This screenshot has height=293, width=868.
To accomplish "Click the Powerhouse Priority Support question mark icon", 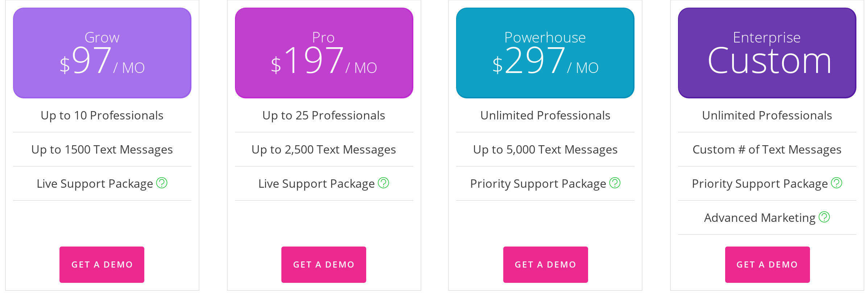I will [616, 183].
